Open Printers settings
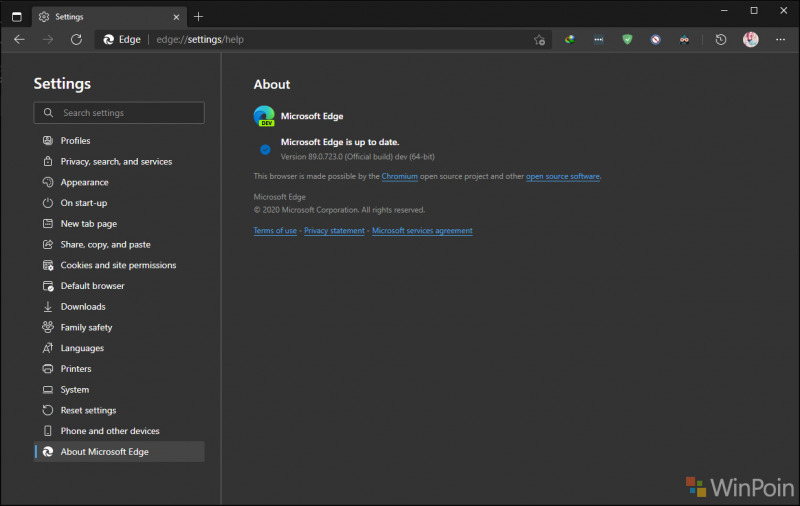This screenshot has width=800, height=506. coord(119,368)
